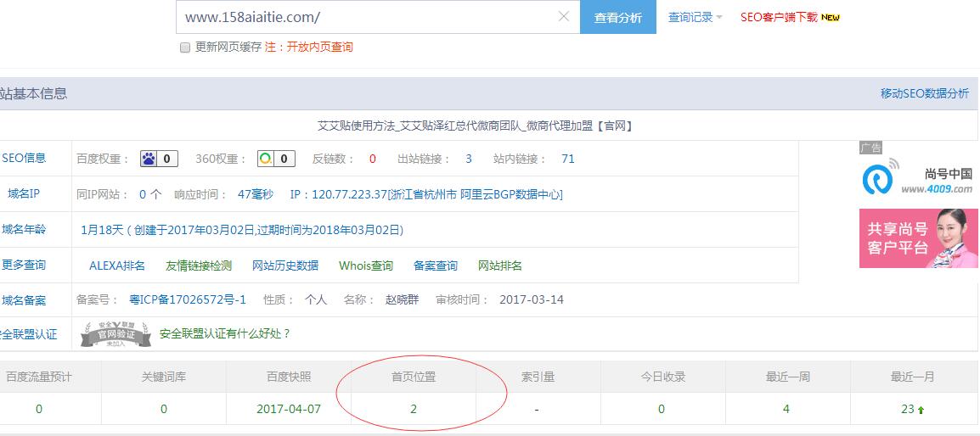The width and height of the screenshot is (980, 436).
Task: Click the response time 47毫秒
Action: tap(256, 194)
